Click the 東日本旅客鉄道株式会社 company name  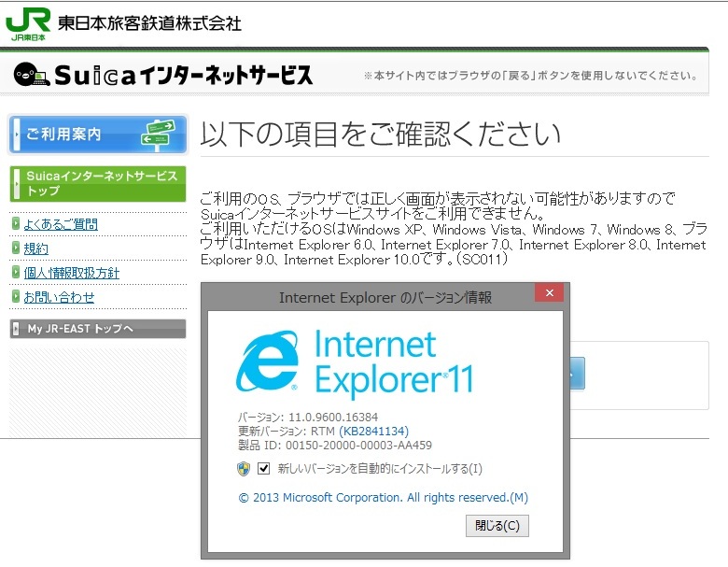pyautogui.click(x=149, y=23)
